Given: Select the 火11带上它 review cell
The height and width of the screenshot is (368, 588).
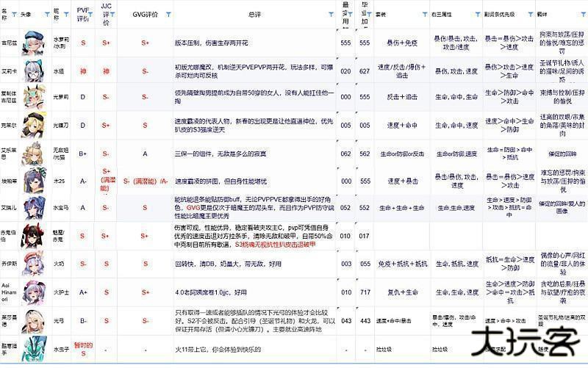Looking at the screenshot, I should 255,349.
